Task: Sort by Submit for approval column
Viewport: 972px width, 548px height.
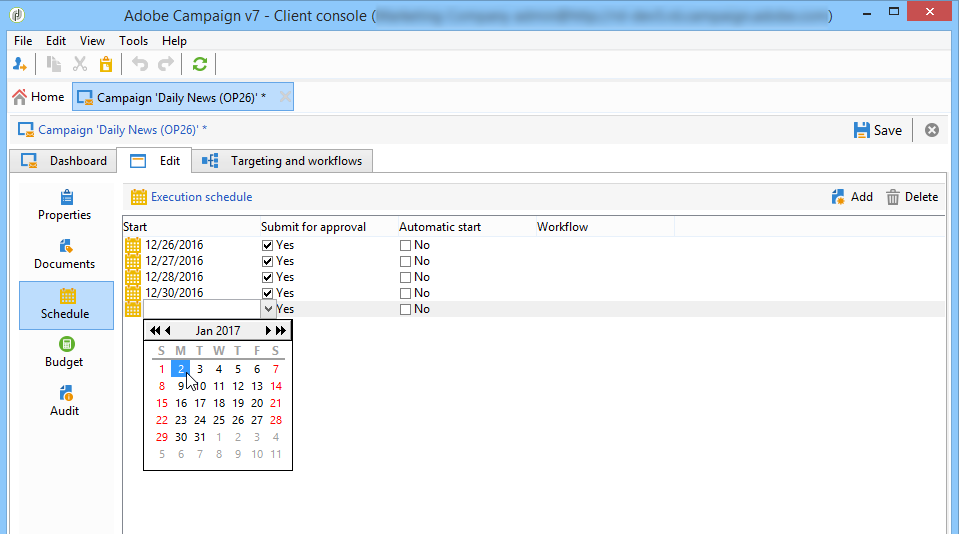Action: 329,227
